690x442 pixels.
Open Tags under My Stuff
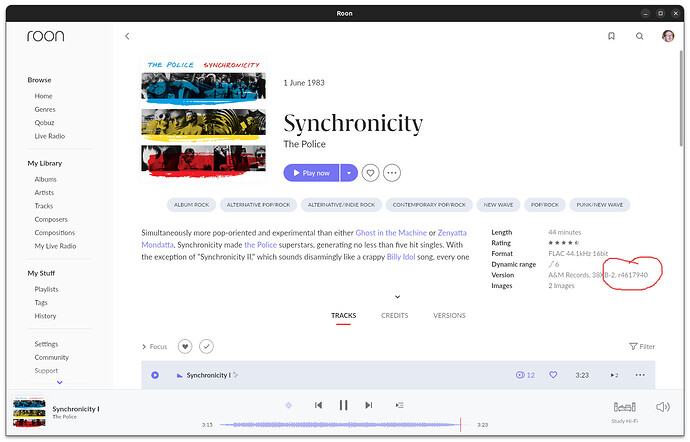41,303
